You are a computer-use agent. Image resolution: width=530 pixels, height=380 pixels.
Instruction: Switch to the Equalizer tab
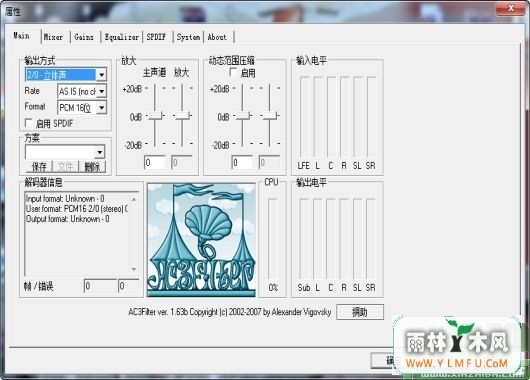122,37
